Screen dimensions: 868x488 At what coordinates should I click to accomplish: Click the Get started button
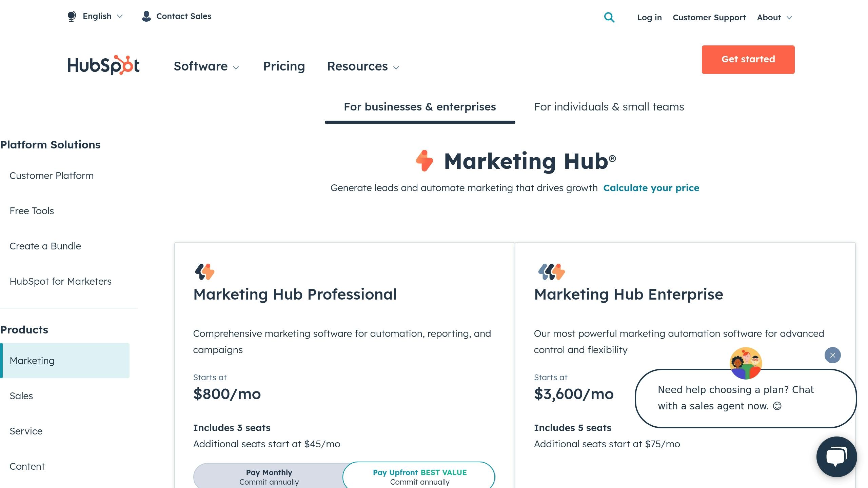748,59
